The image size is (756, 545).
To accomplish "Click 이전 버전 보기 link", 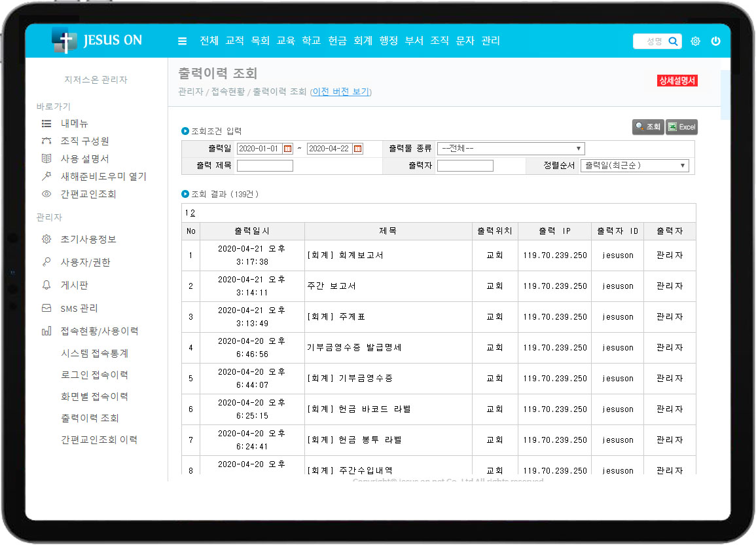I will click(340, 92).
